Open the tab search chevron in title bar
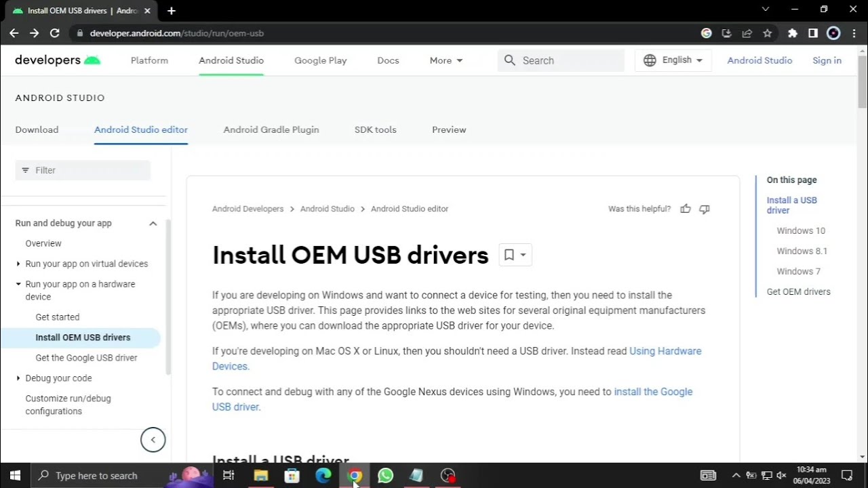 coord(766,9)
